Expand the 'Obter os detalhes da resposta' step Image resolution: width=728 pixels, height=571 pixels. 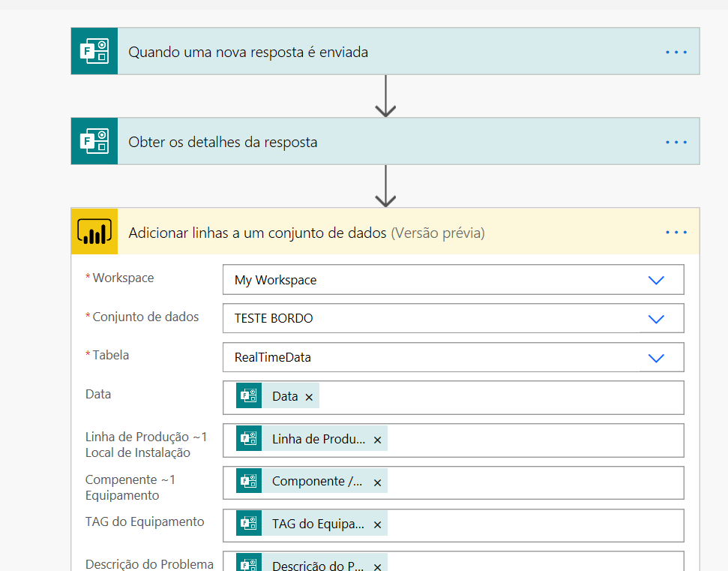pyautogui.click(x=385, y=141)
